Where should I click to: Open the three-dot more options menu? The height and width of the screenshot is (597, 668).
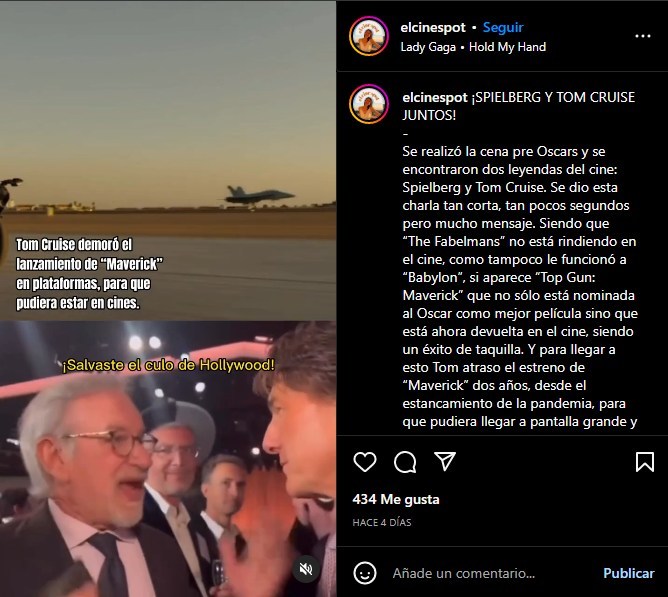tap(643, 36)
